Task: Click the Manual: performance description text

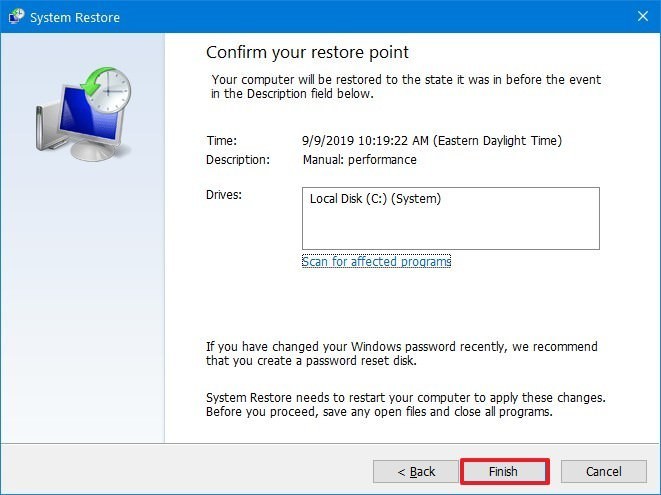Action: tap(359, 160)
